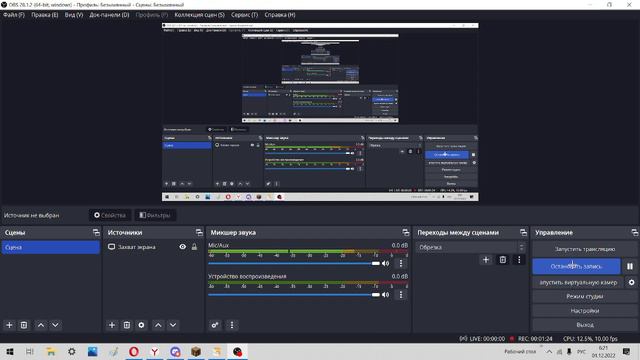Mute the Mic/Aux speaker icon

[x=385, y=263]
